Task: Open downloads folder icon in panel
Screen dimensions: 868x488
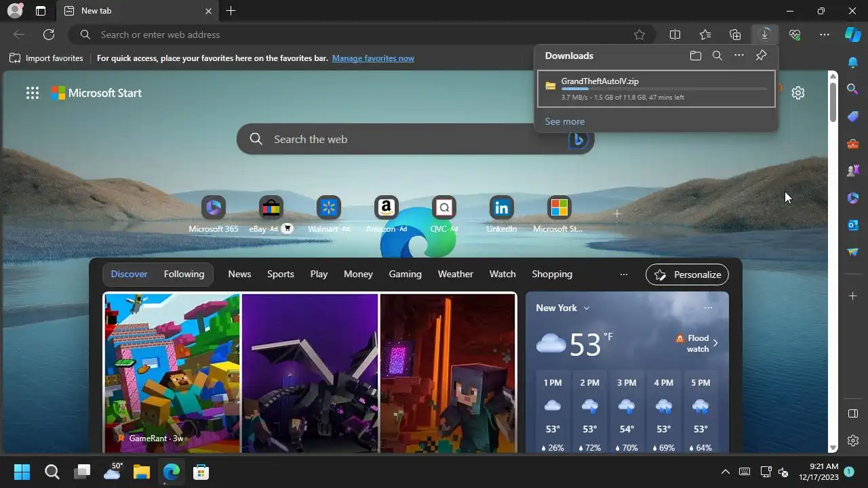Action: (x=695, y=56)
